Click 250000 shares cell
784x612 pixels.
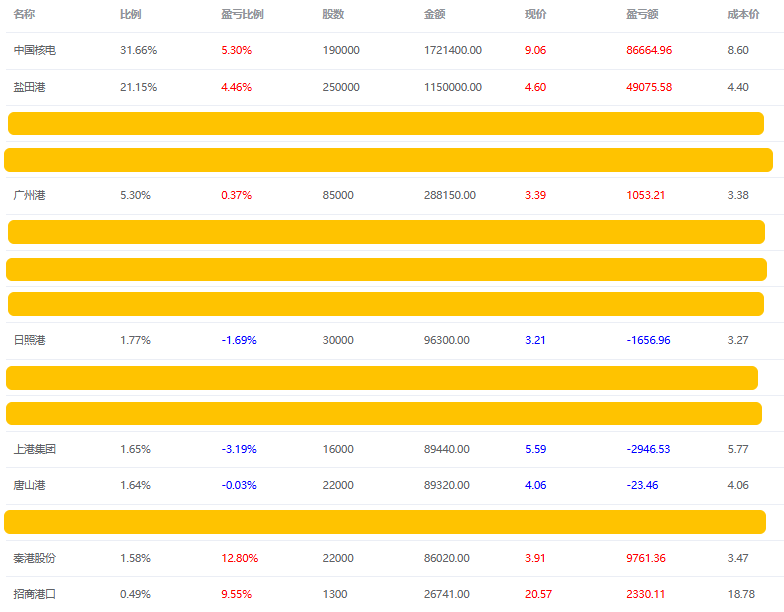(341, 88)
